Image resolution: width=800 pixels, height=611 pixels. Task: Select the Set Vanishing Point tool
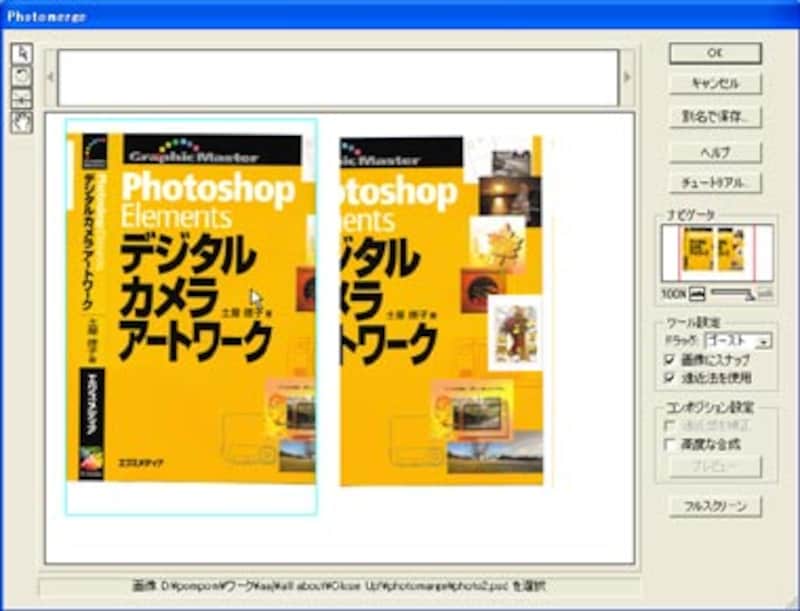pyautogui.click(x=24, y=98)
